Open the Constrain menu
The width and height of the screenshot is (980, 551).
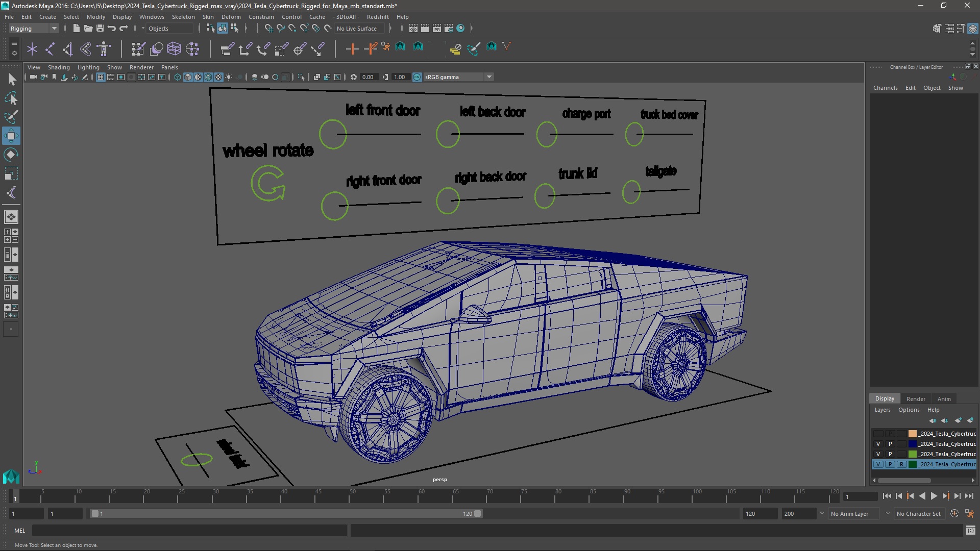261,17
